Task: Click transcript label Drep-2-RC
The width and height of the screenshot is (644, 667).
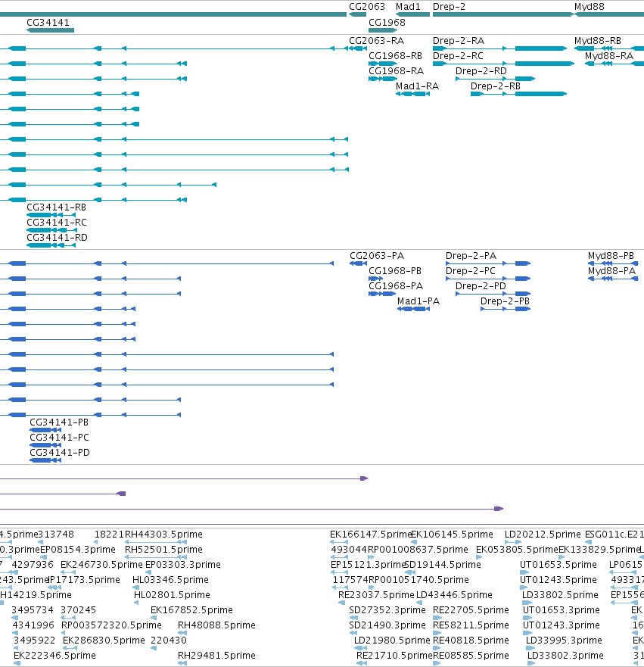Action: (x=458, y=56)
